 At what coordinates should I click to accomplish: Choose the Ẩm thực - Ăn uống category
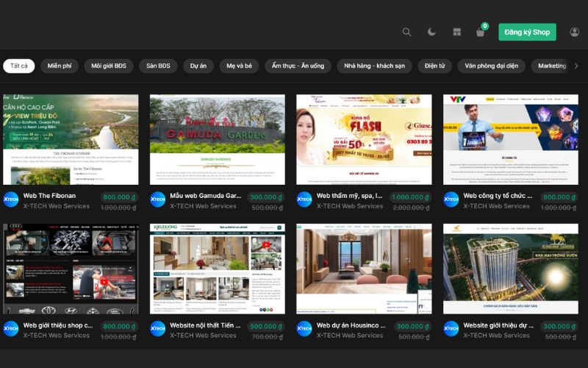298,66
